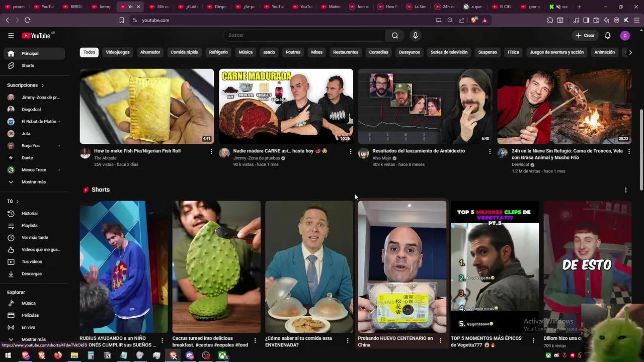Viewport: 644px width, 362px height.
Task: Open El Robot de Platón subscription
Action: (35, 121)
